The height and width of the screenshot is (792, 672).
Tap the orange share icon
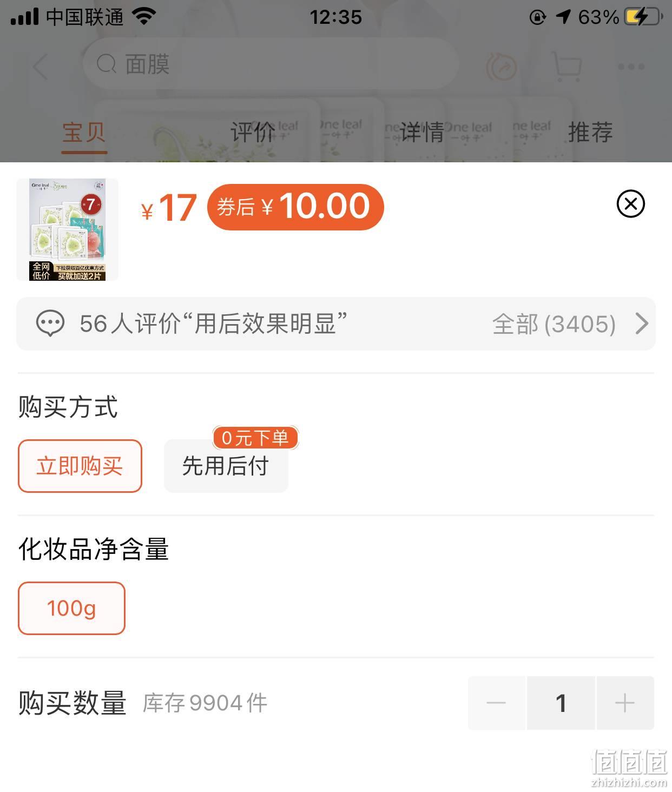501,67
